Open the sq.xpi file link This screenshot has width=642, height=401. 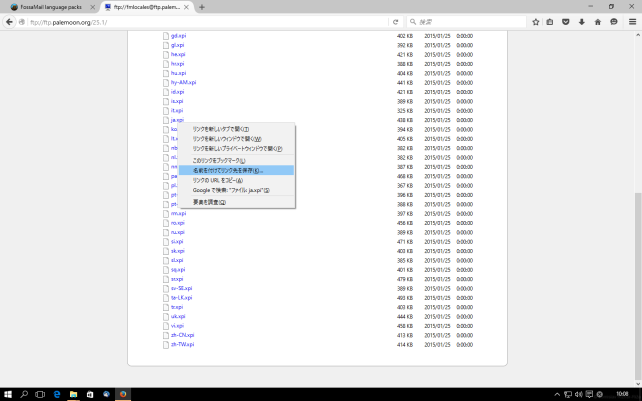pos(178,270)
